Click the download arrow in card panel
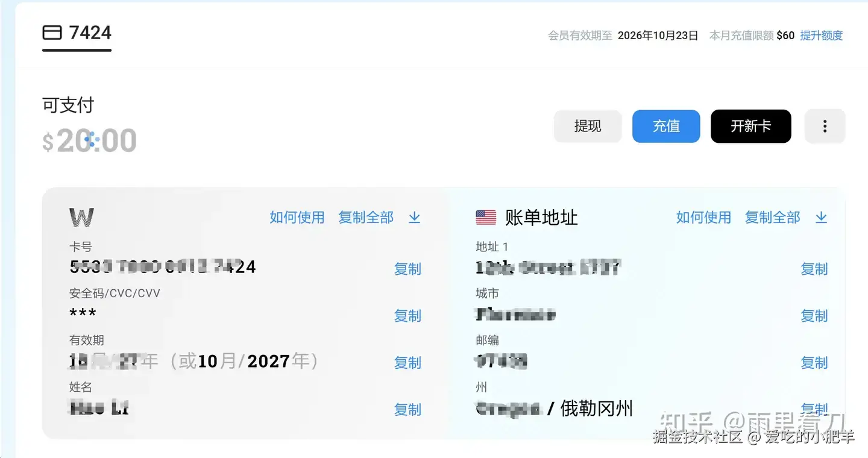868x458 pixels. [414, 218]
